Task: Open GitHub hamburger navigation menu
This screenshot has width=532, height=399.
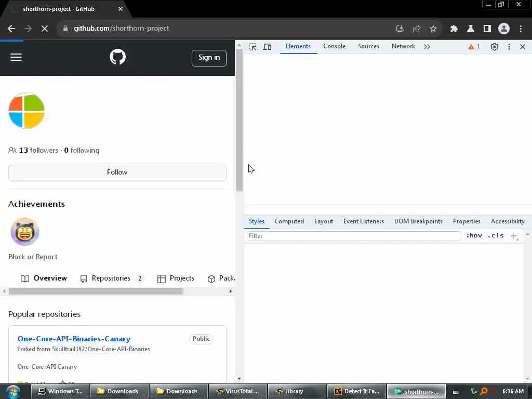Action: click(x=16, y=57)
